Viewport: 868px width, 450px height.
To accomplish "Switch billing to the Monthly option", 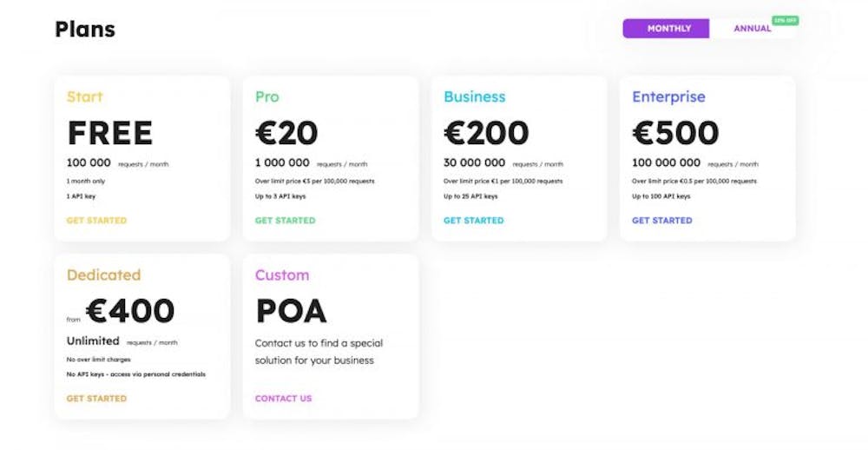I will click(x=666, y=29).
